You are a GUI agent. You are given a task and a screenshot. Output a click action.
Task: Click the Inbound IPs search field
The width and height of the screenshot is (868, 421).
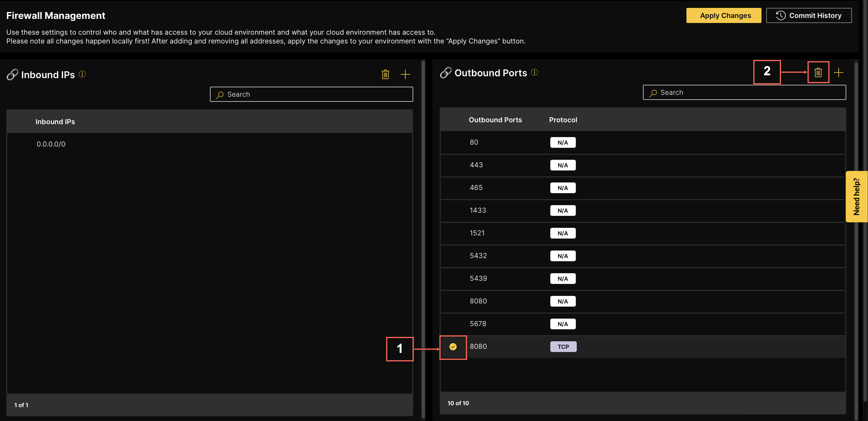tap(311, 94)
